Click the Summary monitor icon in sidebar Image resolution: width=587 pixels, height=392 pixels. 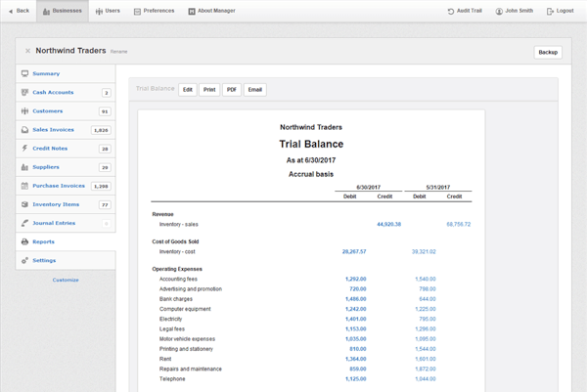(24, 73)
